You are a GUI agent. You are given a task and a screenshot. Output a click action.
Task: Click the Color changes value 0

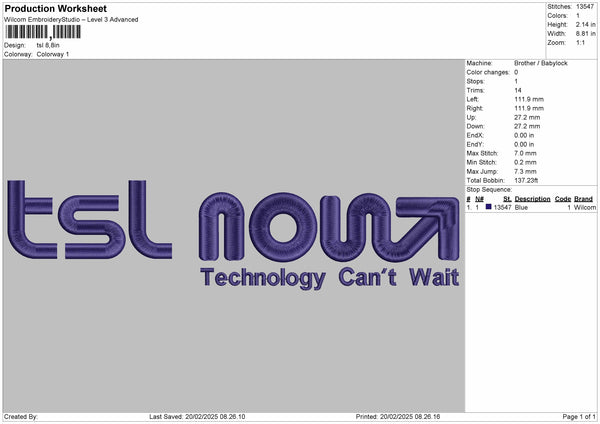point(516,72)
